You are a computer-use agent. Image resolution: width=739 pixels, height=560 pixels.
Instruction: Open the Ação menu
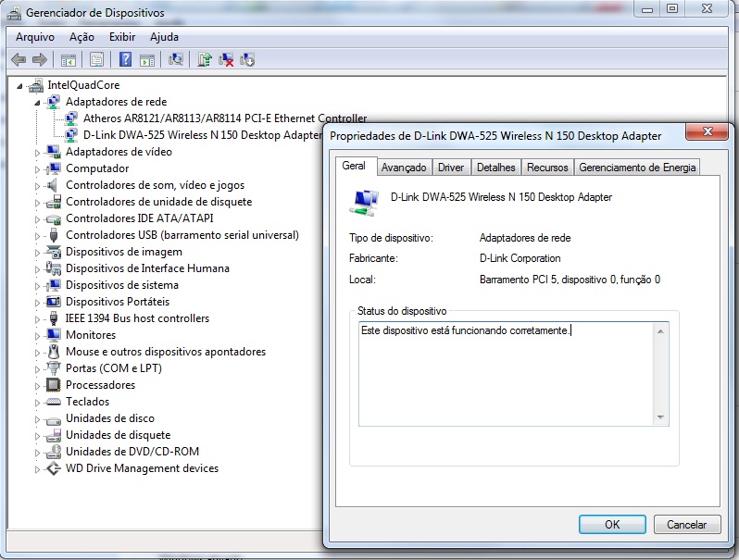coord(81,37)
